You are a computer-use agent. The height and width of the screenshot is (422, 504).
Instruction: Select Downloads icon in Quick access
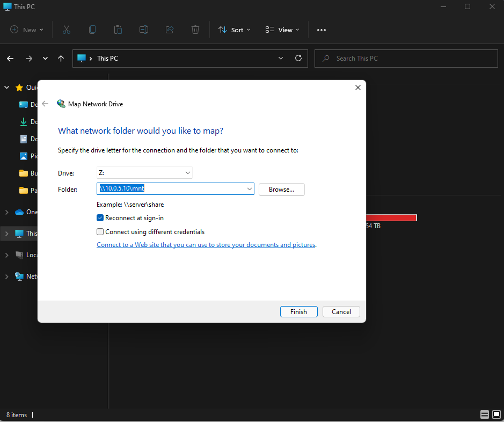coord(24,122)
